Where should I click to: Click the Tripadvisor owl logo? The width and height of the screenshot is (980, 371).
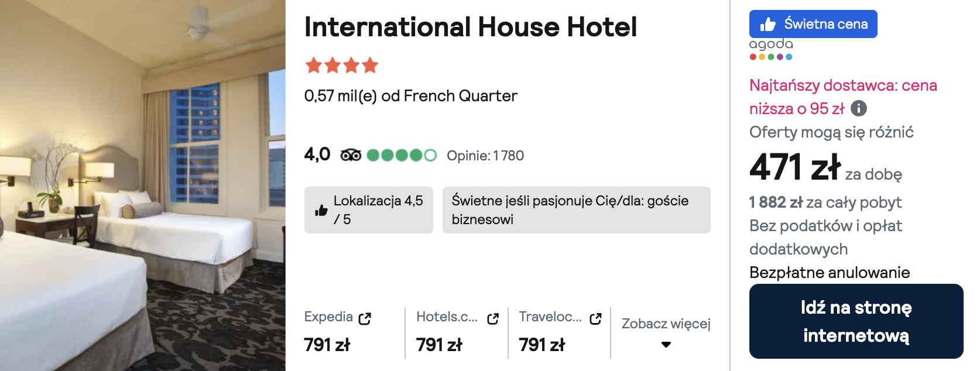[x=351, y=155]
